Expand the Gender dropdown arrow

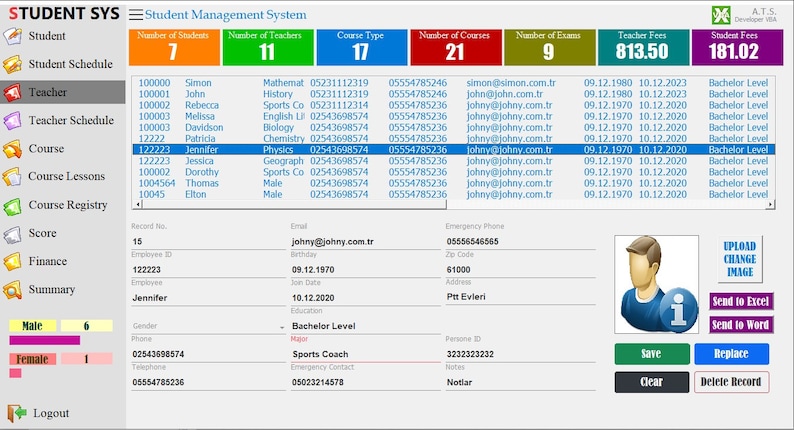(282, 327)
